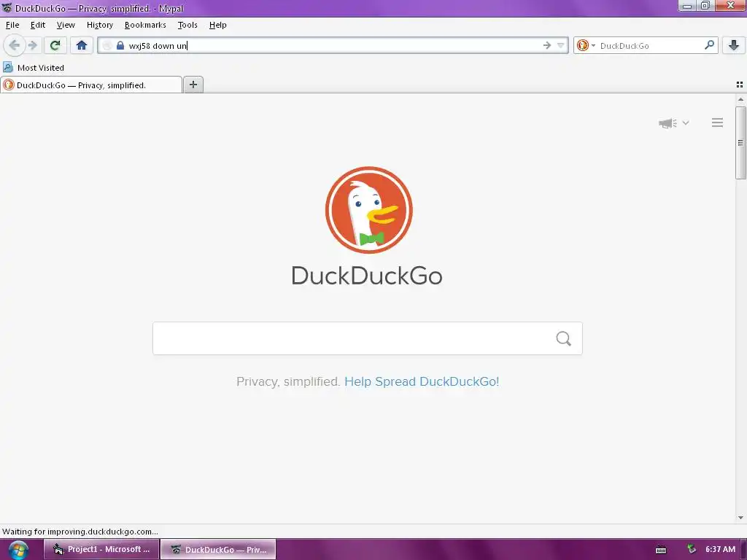Click the scrollbar down arrow
This screenshot has height=560, width=747.
(740, 518)
